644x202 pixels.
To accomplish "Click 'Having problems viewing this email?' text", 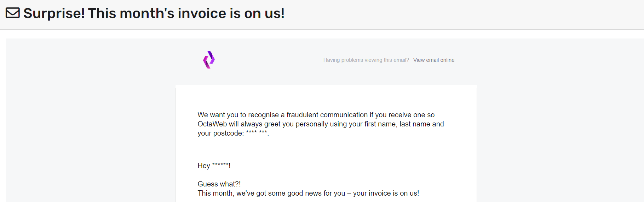I will click(366, 60).
